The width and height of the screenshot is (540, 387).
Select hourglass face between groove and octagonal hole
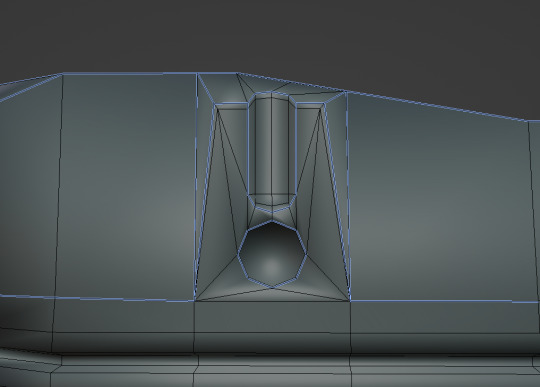pyautogui.click(x=272, y=216)
